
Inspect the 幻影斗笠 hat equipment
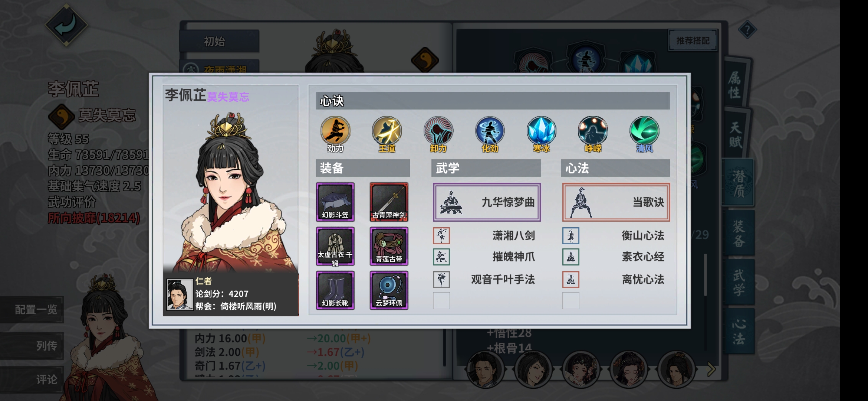[335, 202]
